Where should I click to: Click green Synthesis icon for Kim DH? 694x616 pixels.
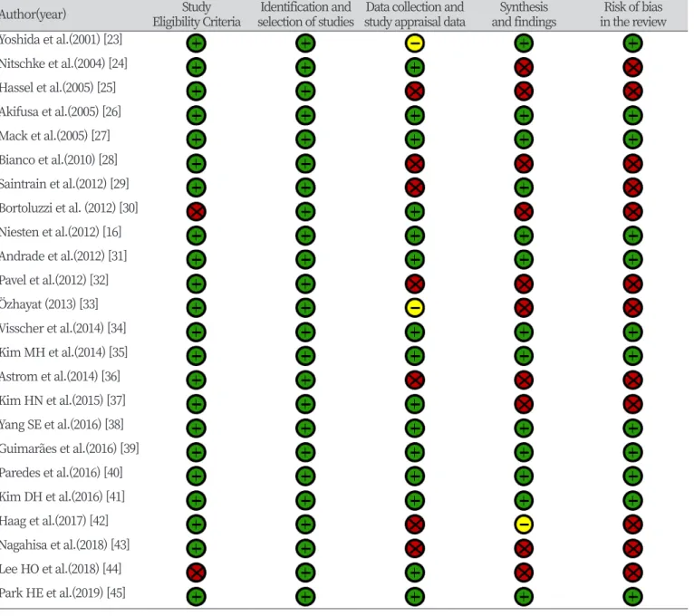point(524,500)
